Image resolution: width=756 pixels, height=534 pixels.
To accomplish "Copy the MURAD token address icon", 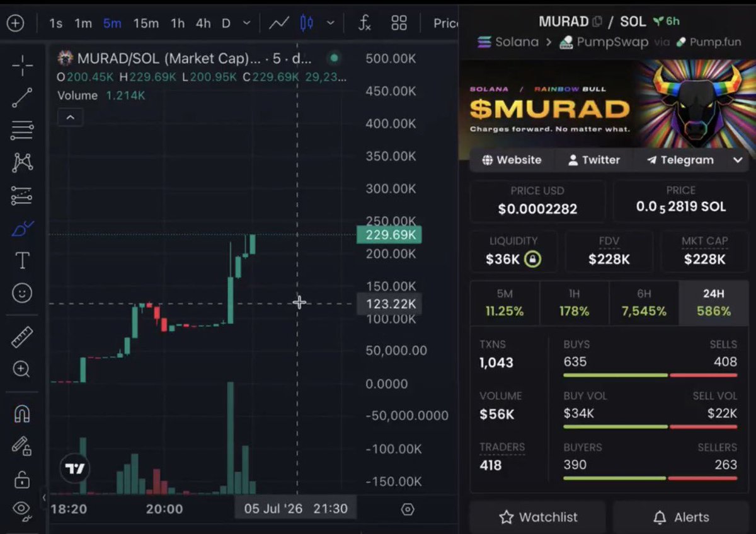I will coord(597,21).
